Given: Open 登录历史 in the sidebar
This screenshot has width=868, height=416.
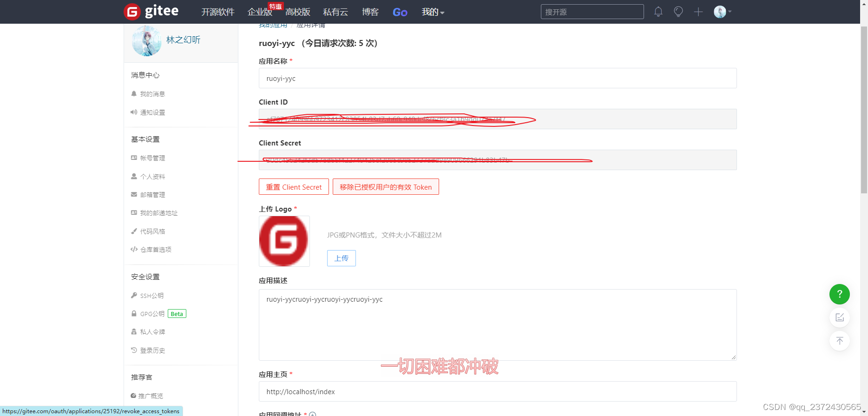Looking at the screenshot, I should [x=152, y=350].
